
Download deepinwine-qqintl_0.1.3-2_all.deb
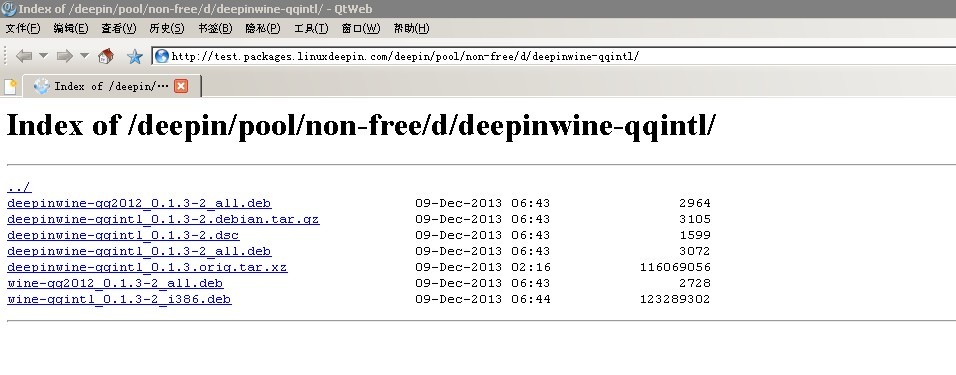(139, 251)
